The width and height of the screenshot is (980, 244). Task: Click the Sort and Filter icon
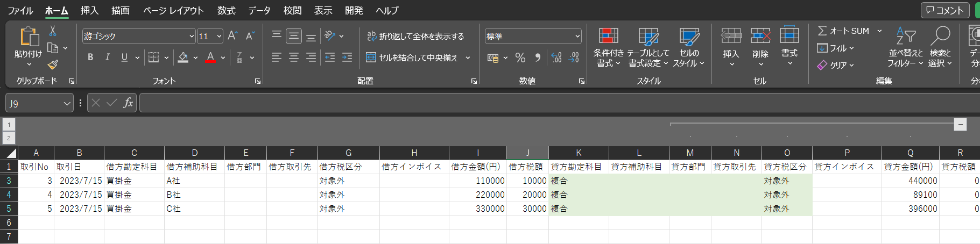pos(905,37)
